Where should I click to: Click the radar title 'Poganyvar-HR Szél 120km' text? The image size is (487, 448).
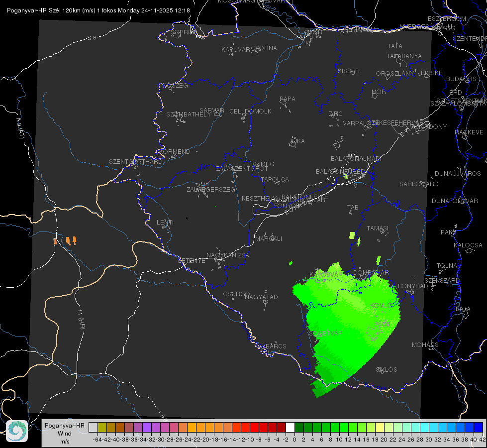(44, 10)
